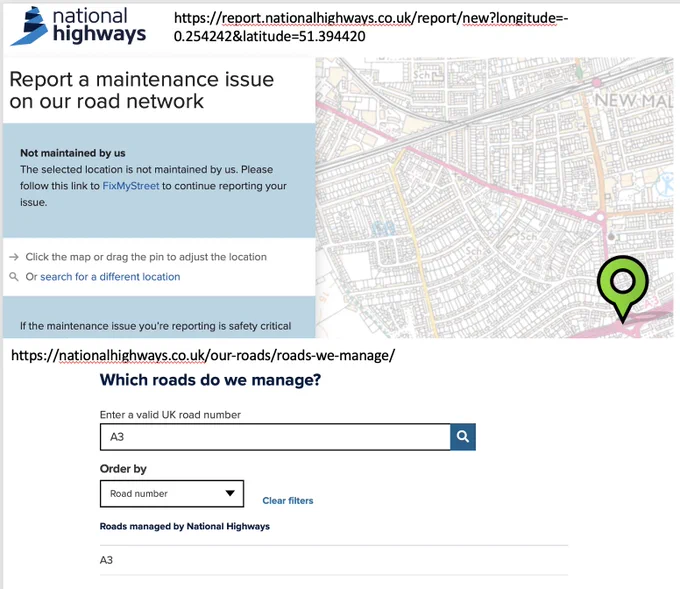680x589 pixels.
Task: Click the roundabout junction on the map
Action: [601, 216]
